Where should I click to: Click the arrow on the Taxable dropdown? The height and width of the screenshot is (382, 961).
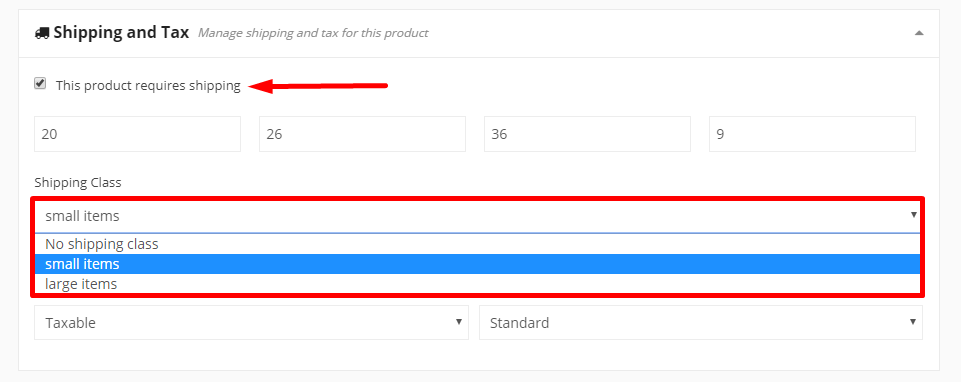pos(458,322)
